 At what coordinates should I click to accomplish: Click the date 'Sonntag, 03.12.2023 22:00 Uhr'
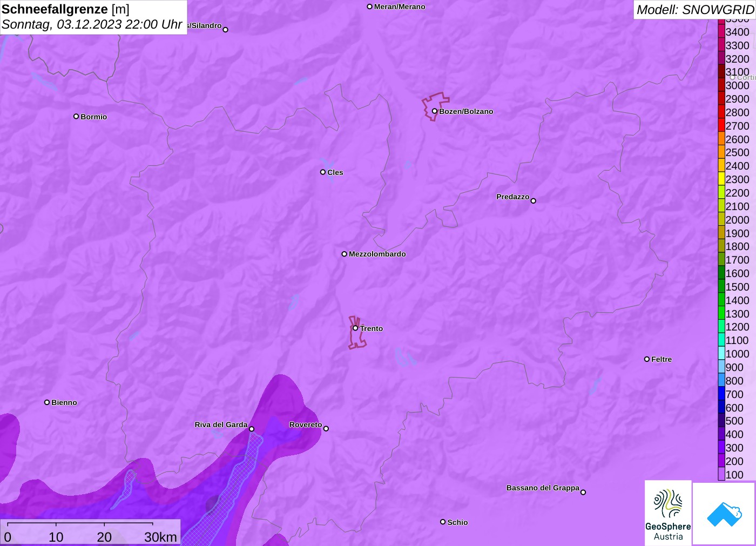pos(92,24)
